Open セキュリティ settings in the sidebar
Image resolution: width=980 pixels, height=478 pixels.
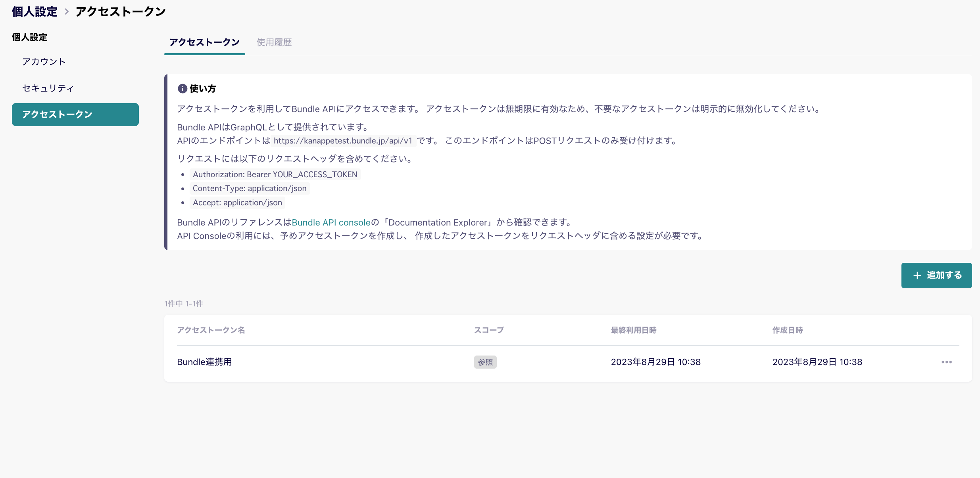48,88
